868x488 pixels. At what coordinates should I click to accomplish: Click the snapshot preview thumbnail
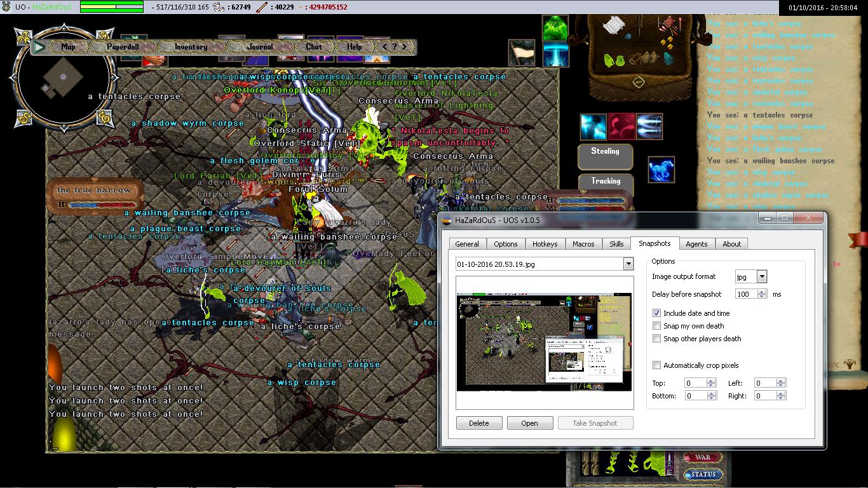(x=544, y=342)
